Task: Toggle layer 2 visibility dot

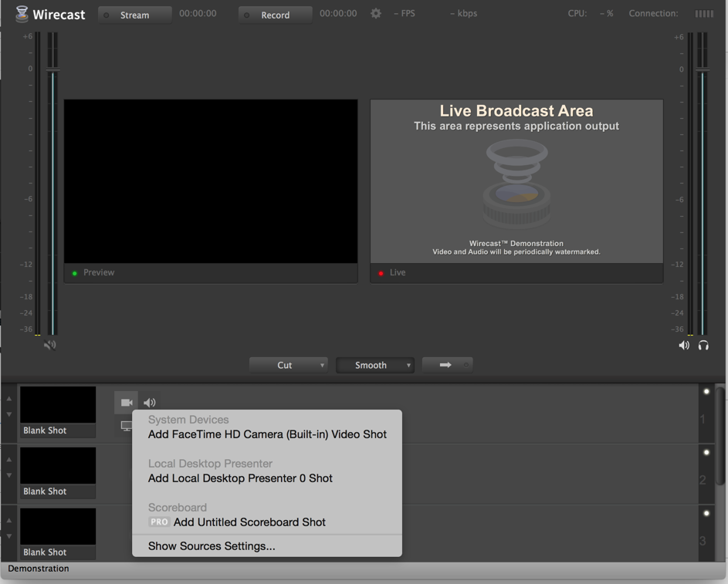Action: pos(706,452)
